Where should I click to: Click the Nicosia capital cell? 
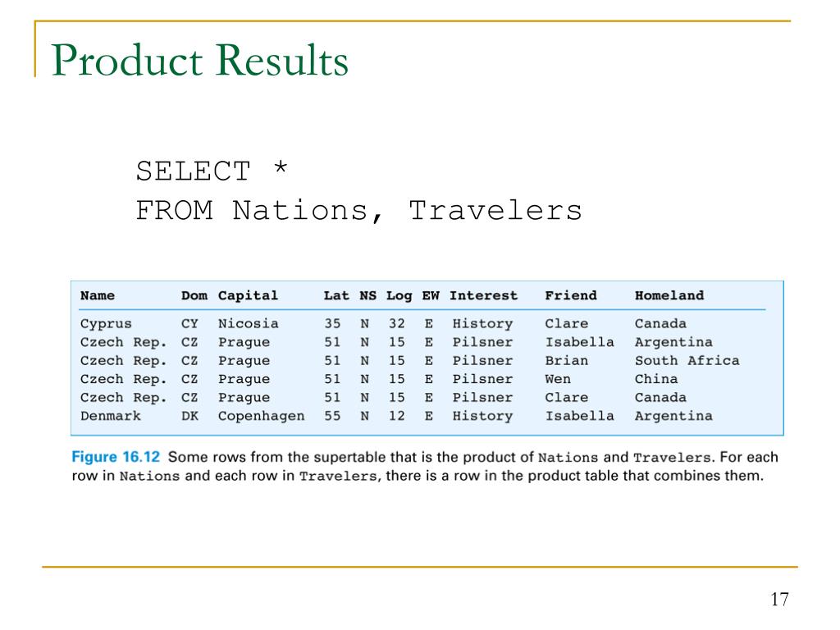[x=248, y=323]
